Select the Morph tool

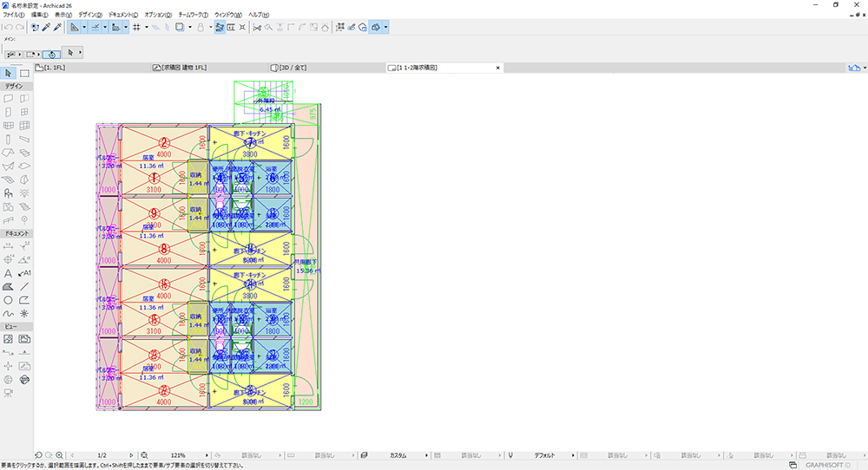point(24,180)
